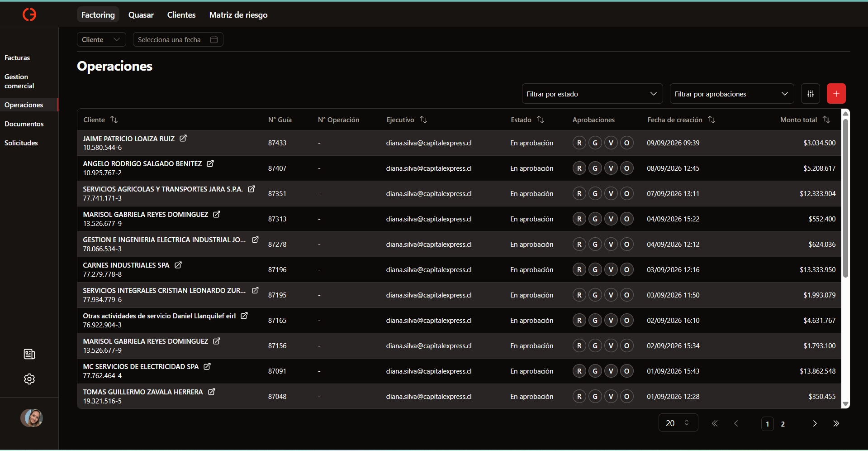
Task: Click the R approval circle for guía 87433
Action: coord(579,143)
